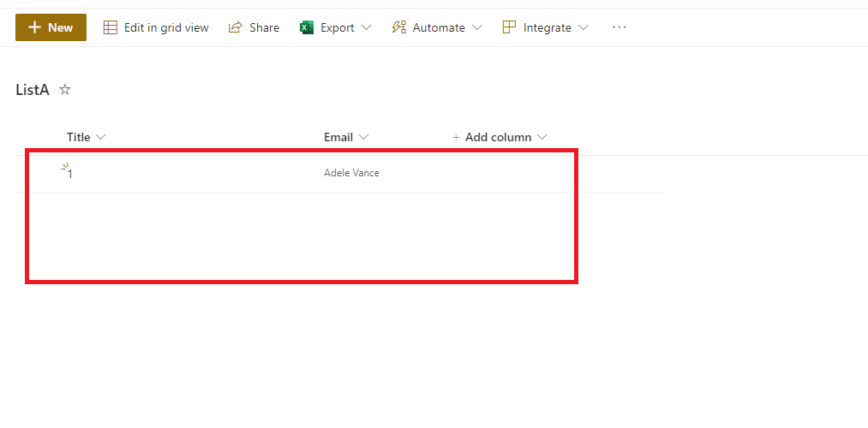The width and height of the screenshot is (868, 428).
Task: Click the Adele Vance email cell
Action: [x=351, y=173]
